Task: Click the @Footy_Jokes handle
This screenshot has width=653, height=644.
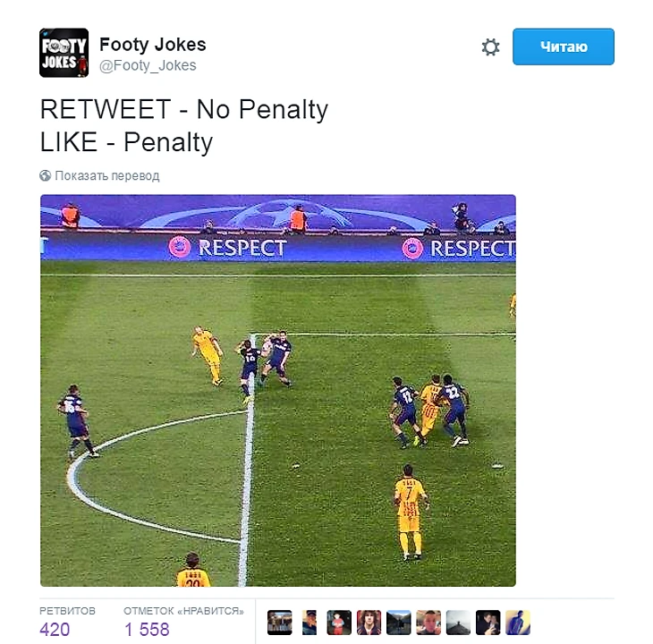Action: point(148,65)
